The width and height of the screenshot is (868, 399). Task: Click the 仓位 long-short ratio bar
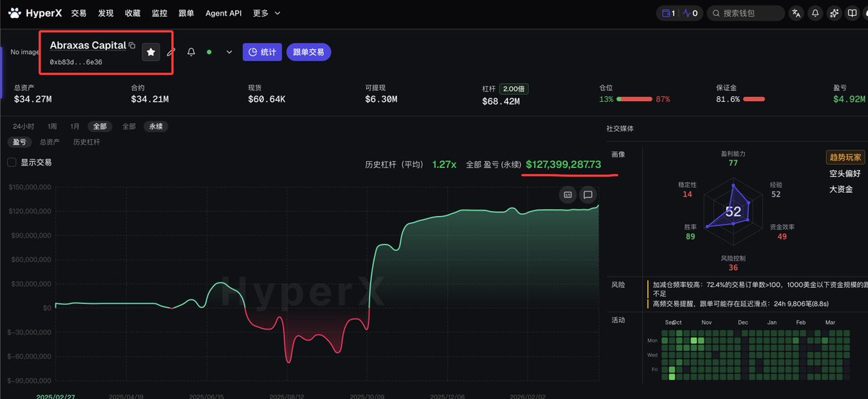tap(634, 99)
